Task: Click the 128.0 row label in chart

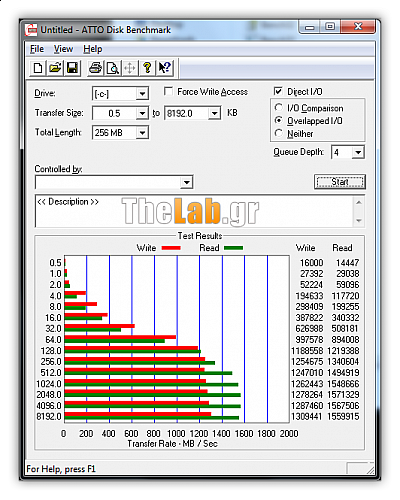Action: click(x=51, y=351)
